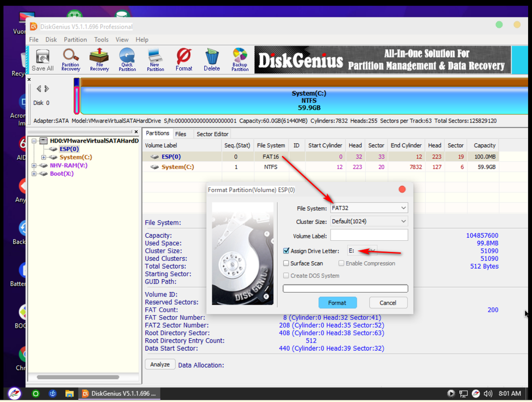Open Backup Partition tool
This screenshot has width=532, height=402.
click(240, 60)
